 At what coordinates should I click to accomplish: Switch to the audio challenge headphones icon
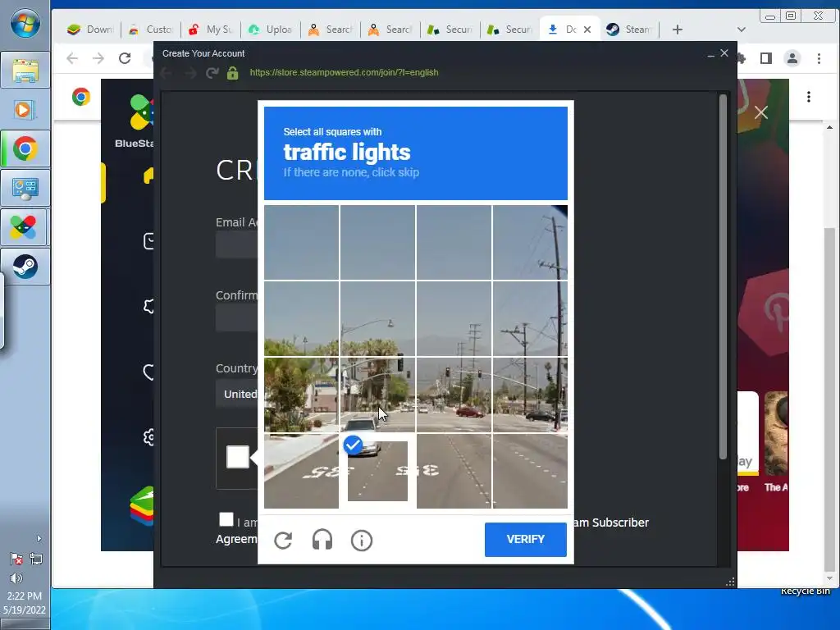322,540
